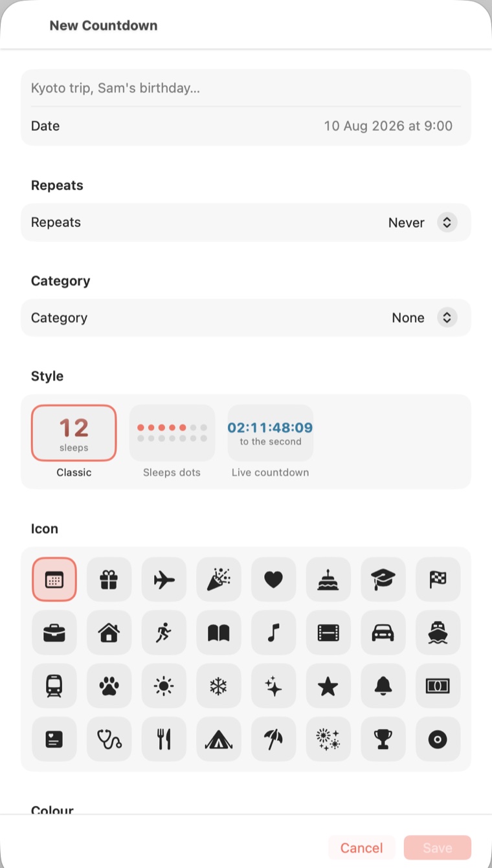Pick the fireworks icon
The height and width of the screenshot is (868, 492).
click(x=328, y=739)
